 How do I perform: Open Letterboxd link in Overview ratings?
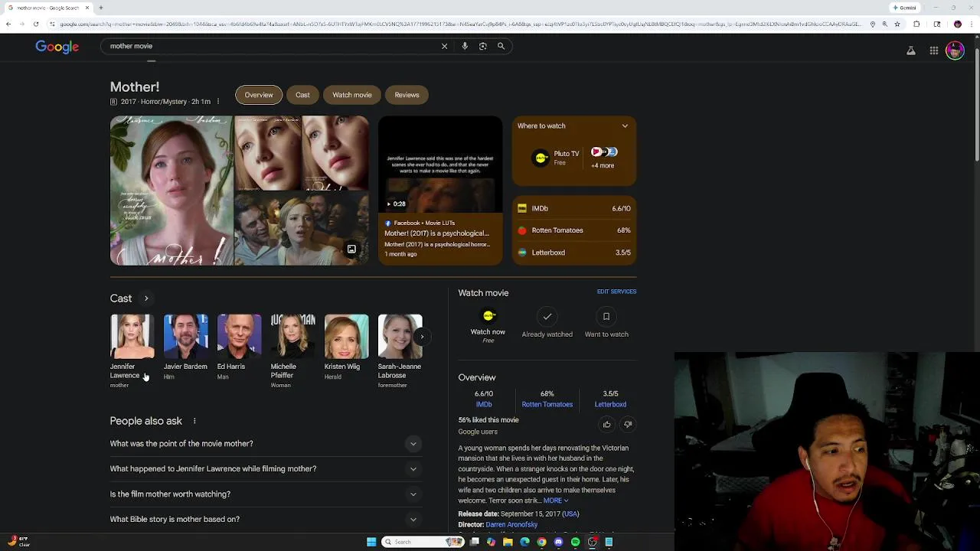pyautogui.click(x=610, y=405)
